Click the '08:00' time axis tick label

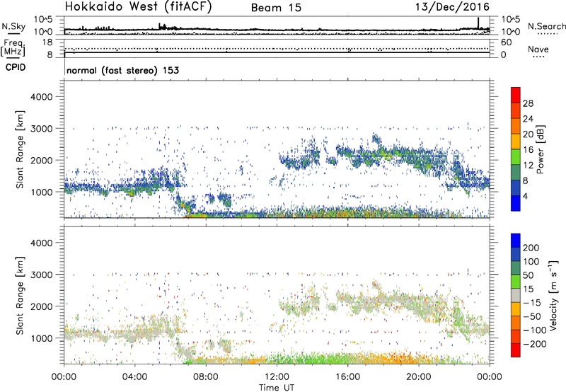coord(205,376)
